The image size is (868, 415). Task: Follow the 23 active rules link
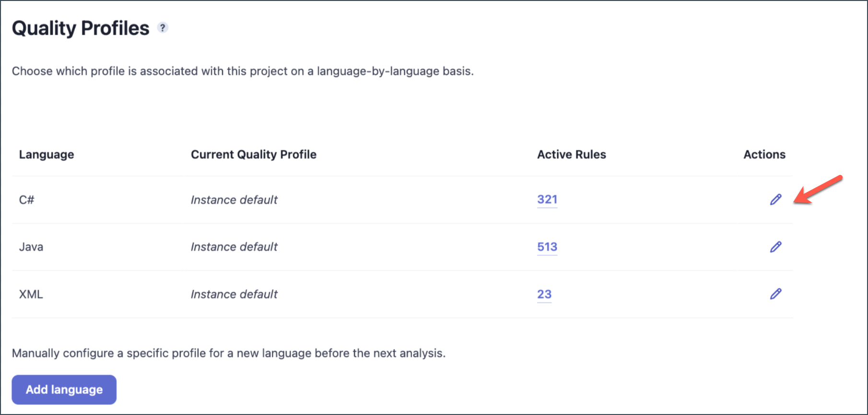(x=544, y=294)
